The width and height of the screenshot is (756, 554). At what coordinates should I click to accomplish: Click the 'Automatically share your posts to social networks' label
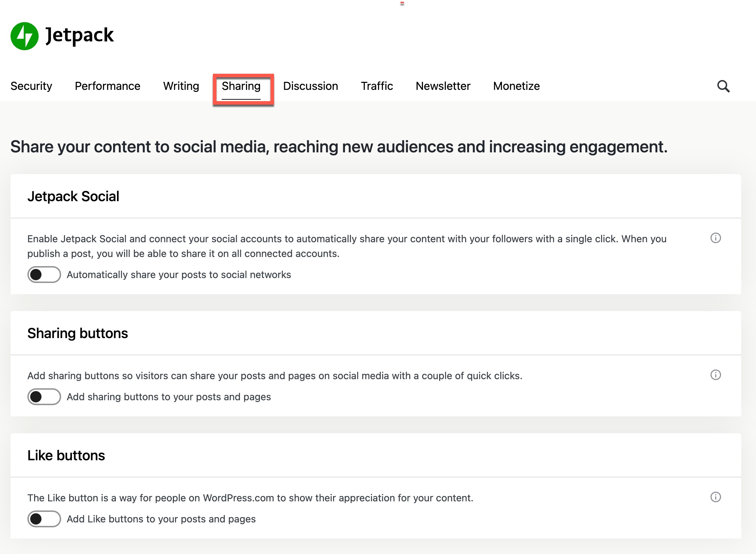179,275
